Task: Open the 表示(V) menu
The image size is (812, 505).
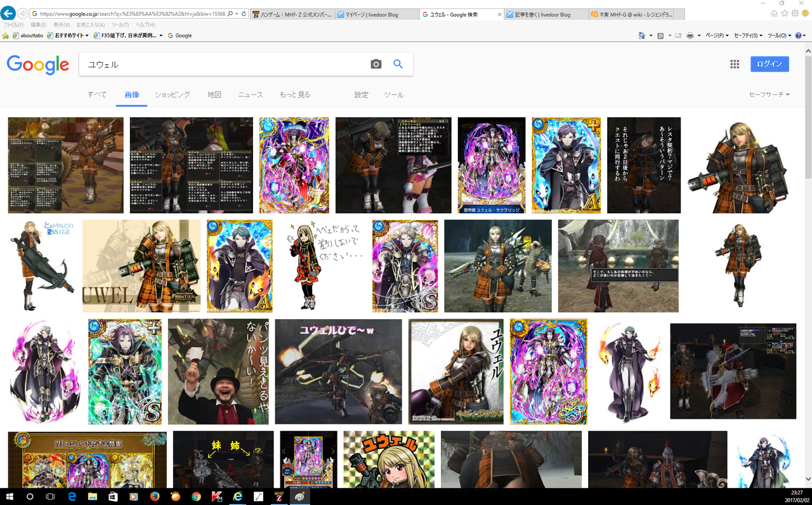Action: [62, 25]
